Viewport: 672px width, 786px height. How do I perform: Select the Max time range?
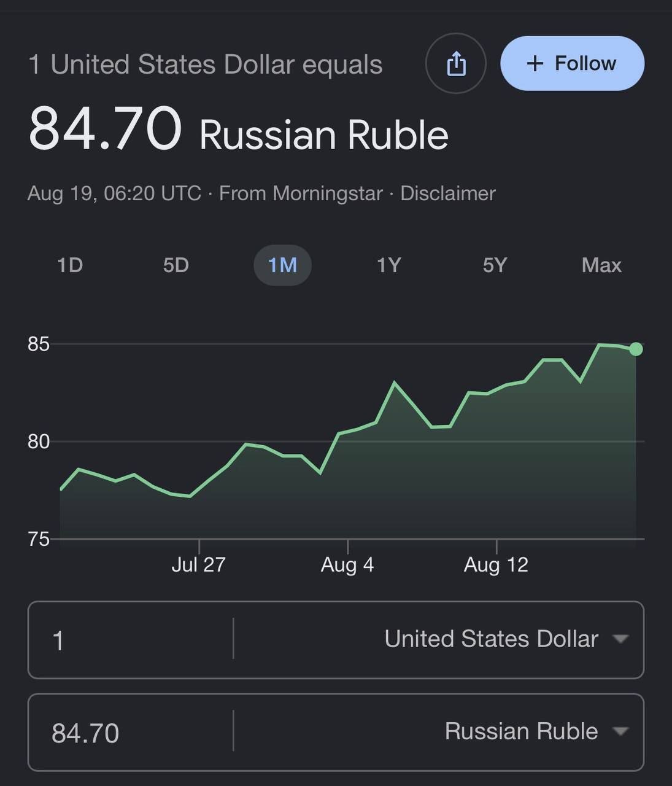pyautogui.click(x=601, y=265)
